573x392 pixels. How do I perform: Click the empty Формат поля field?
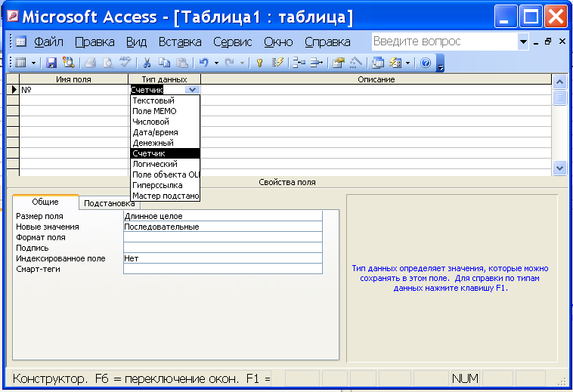[x=223, y=237]
